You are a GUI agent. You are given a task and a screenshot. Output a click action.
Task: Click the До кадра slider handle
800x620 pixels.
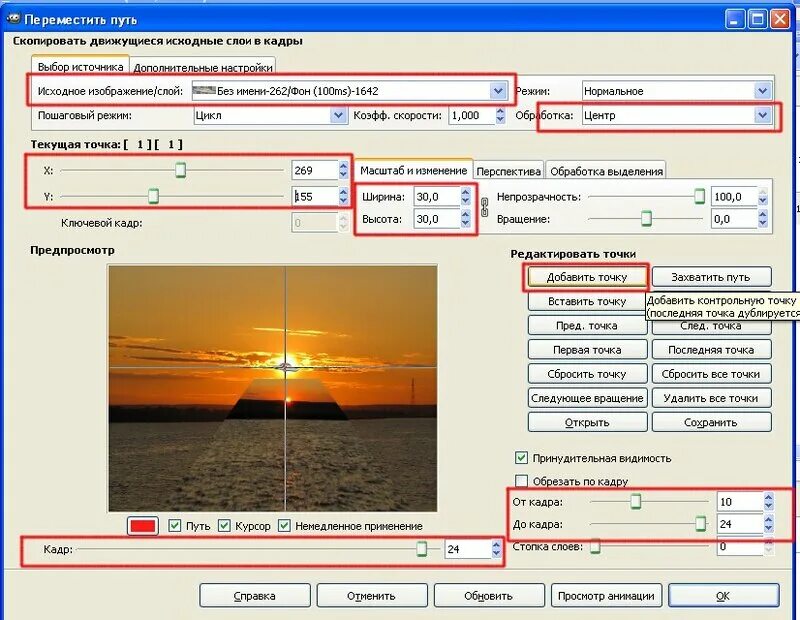coord(701,523)
